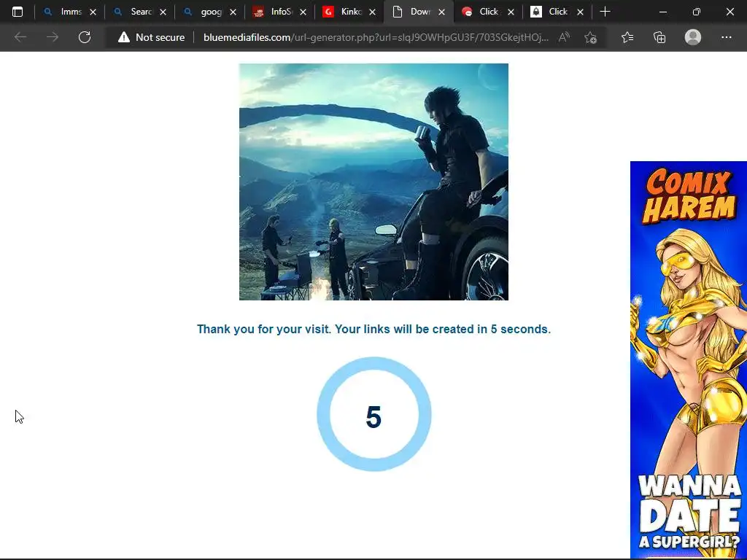Switch to the first Click tab with red icon
Image resolution: width=747 pixels, height=560 pixels.
coord(488,12)
